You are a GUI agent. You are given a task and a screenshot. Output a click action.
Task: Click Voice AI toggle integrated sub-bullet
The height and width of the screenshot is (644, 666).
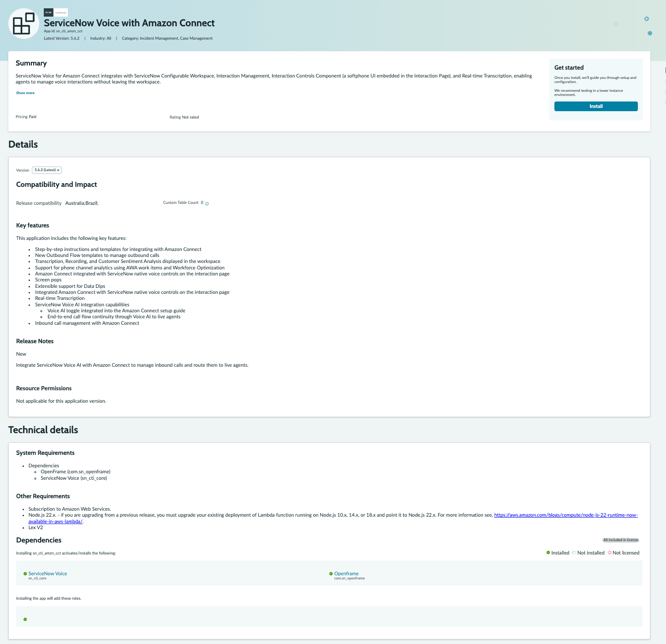click(x=116, y=311)
